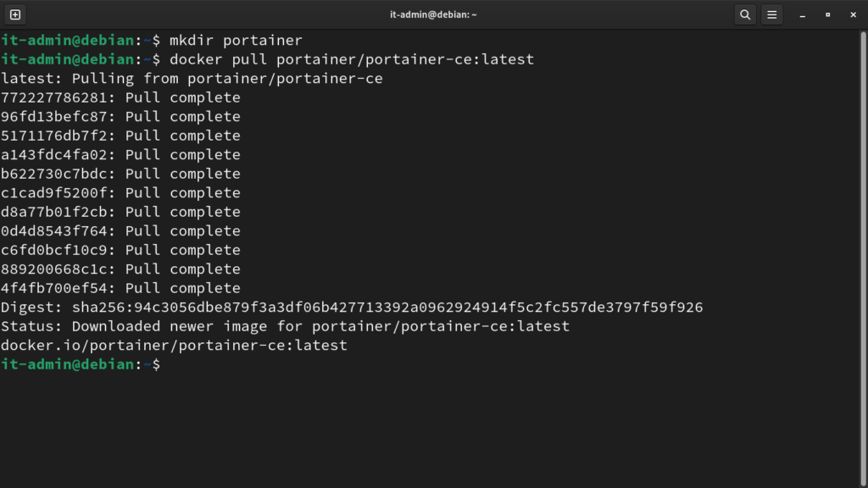Minimize the terminal window

802,15
